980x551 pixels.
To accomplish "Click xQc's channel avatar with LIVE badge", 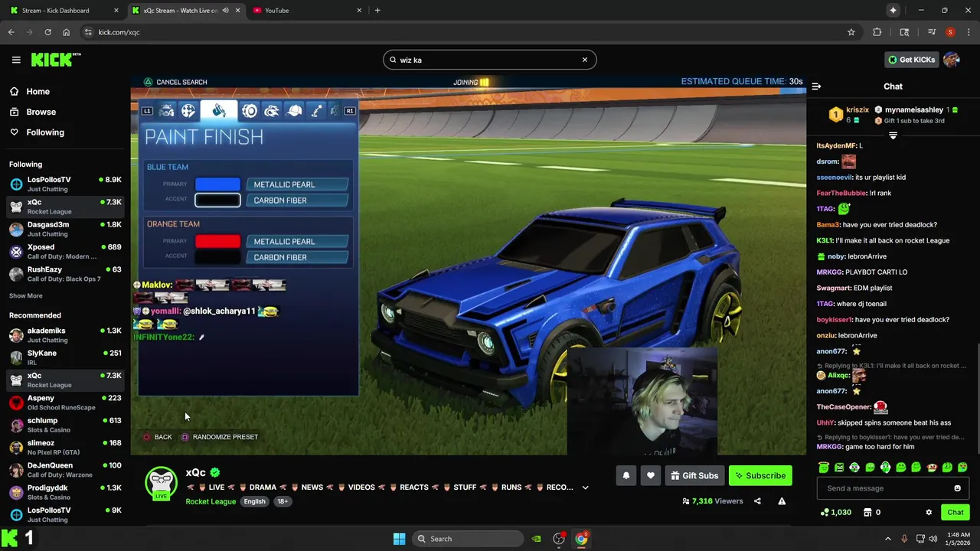I will (x=162, y=483).
